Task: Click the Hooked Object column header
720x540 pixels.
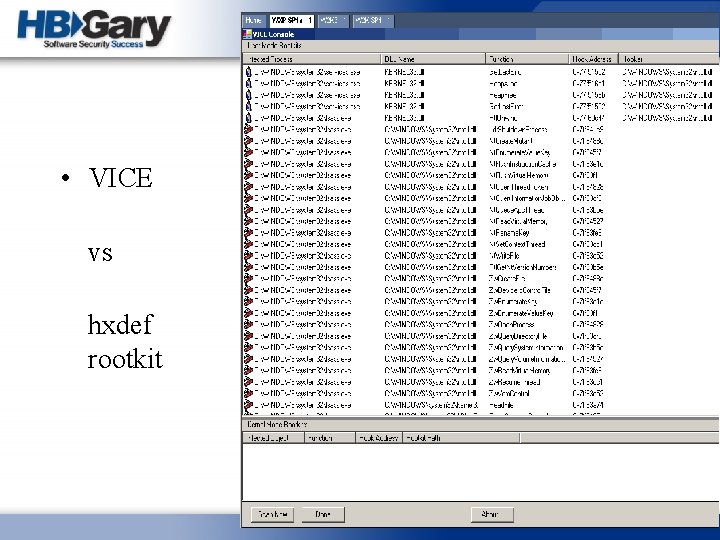Action: pyautogui.click(x=273, y=438)
